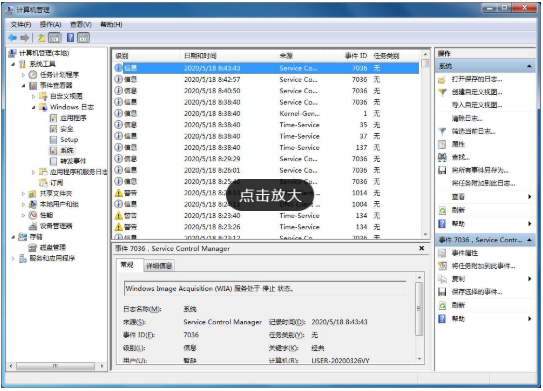This screenshot has width=543, height=391.
Task: Click the event detail pane vertical scrollbar
Action: tap(419, 317)
